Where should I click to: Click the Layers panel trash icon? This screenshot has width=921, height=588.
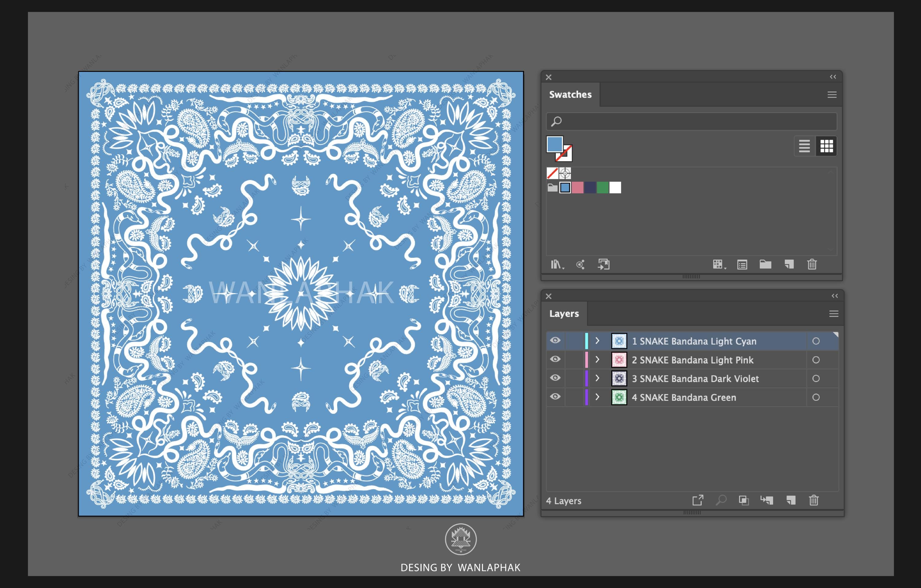click(x=814, y=500)
